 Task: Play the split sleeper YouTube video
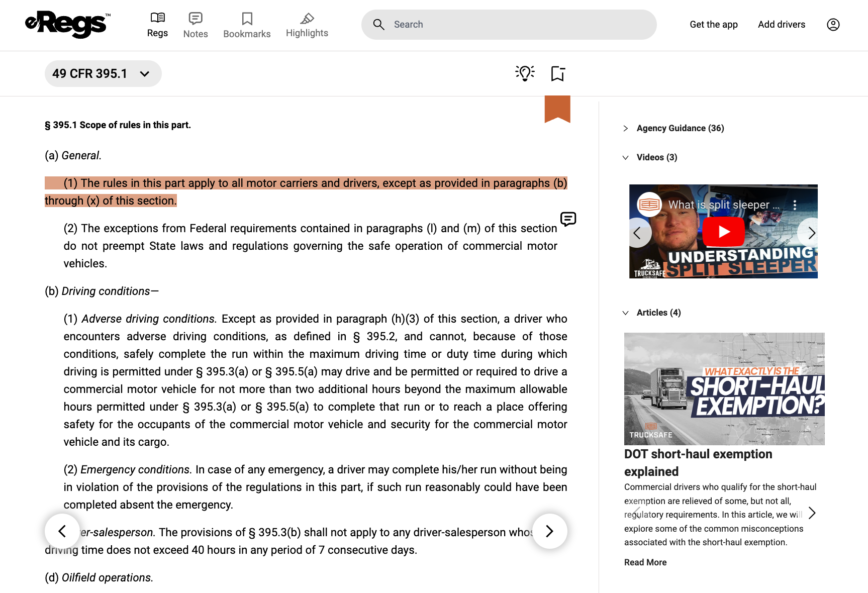coord(724,232)
